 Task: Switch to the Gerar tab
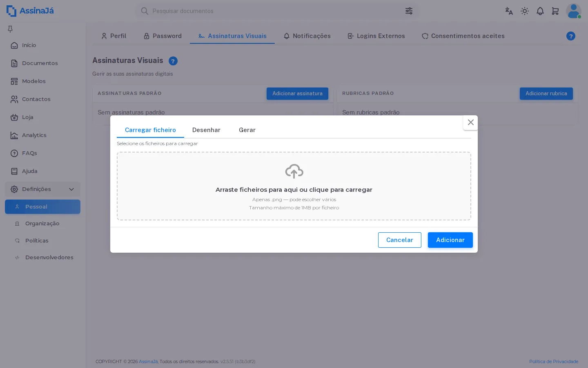coord(247,130)
